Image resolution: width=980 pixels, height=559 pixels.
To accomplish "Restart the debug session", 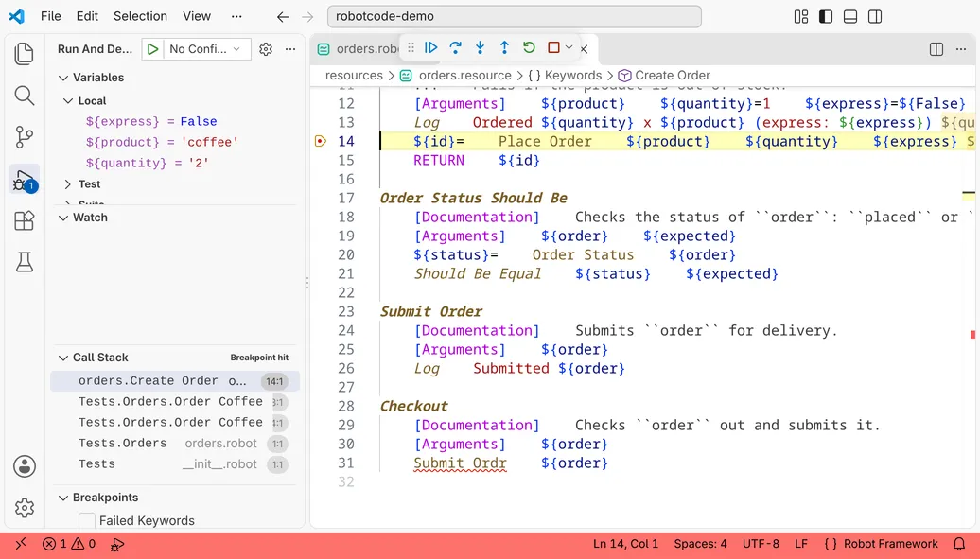I will [529, 47].
